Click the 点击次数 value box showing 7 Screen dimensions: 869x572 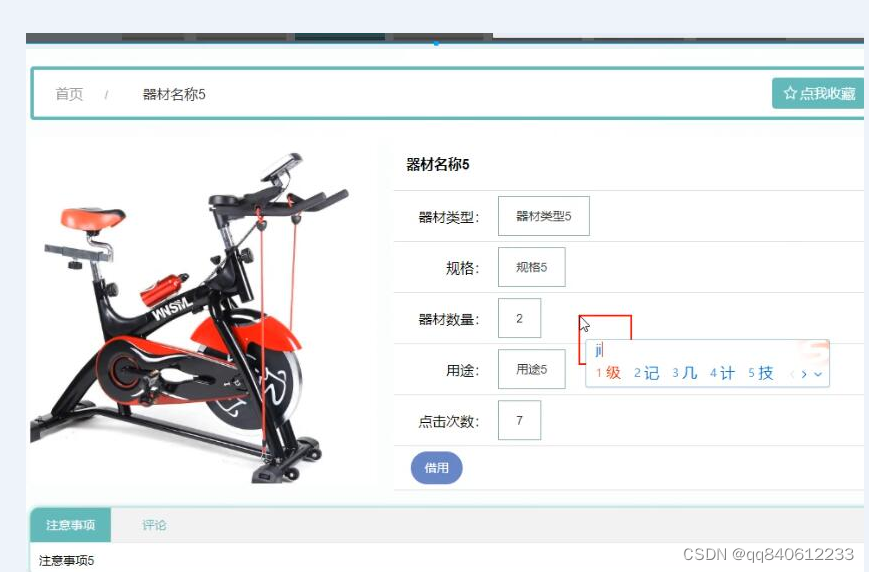point(519,420)
